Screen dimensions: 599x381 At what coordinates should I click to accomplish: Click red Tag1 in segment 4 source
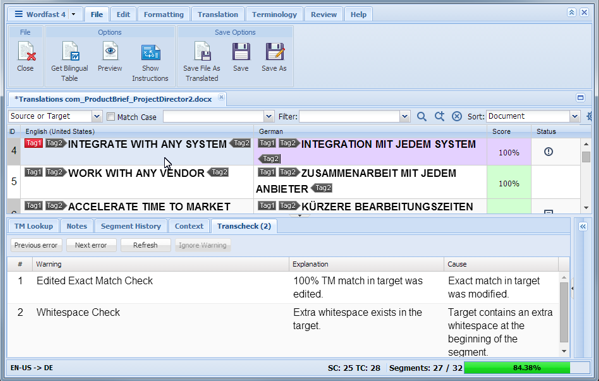[x=34, y=143]
